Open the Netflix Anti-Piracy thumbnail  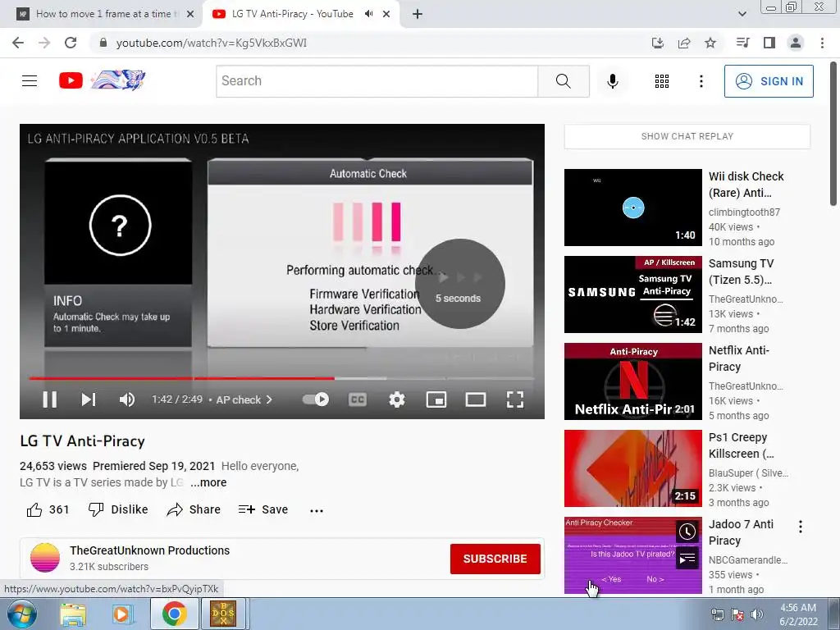[632, 381]
